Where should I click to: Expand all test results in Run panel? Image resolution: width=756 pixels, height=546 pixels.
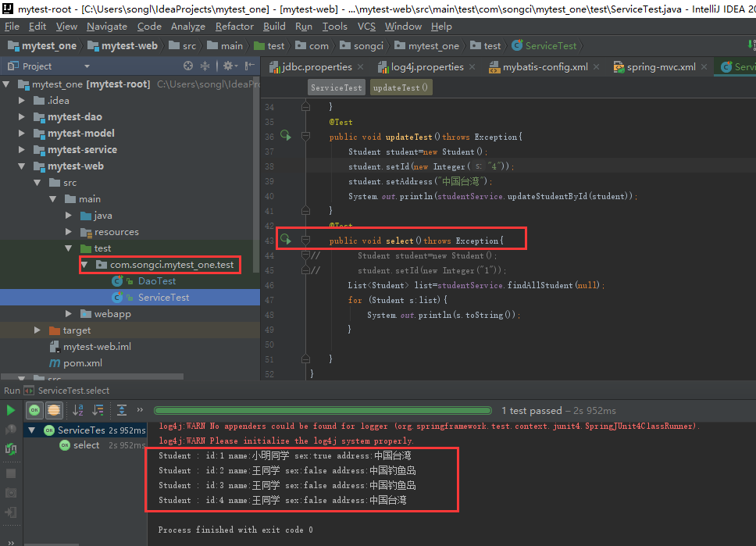[x=122, y=410]
